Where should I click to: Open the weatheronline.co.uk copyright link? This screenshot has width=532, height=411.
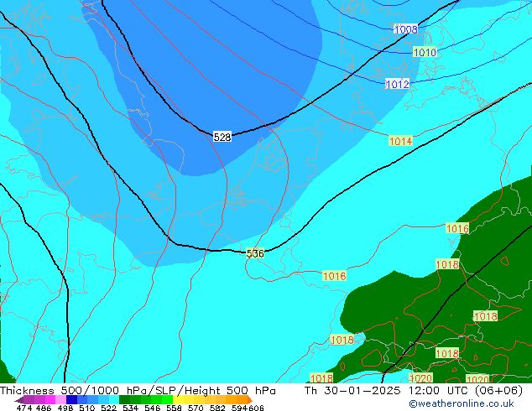point(461,403)
